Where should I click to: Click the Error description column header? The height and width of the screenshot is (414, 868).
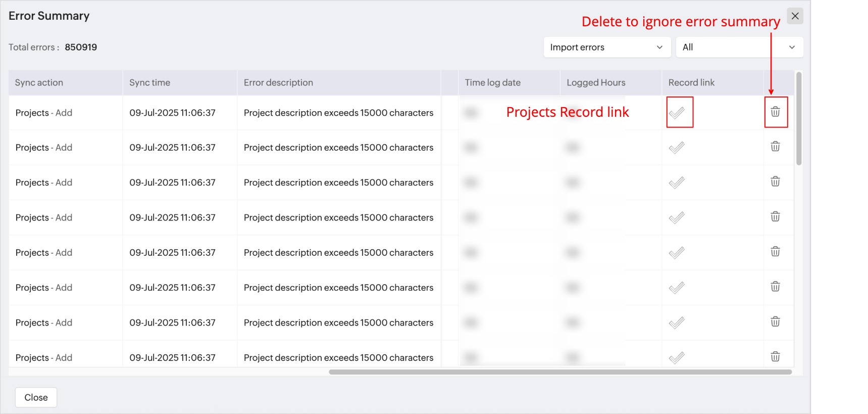[x=278, y=82]
